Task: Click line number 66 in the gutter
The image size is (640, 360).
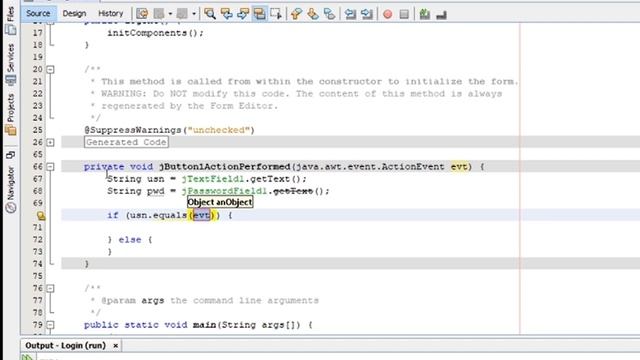Action: click(x=38, y=167)
